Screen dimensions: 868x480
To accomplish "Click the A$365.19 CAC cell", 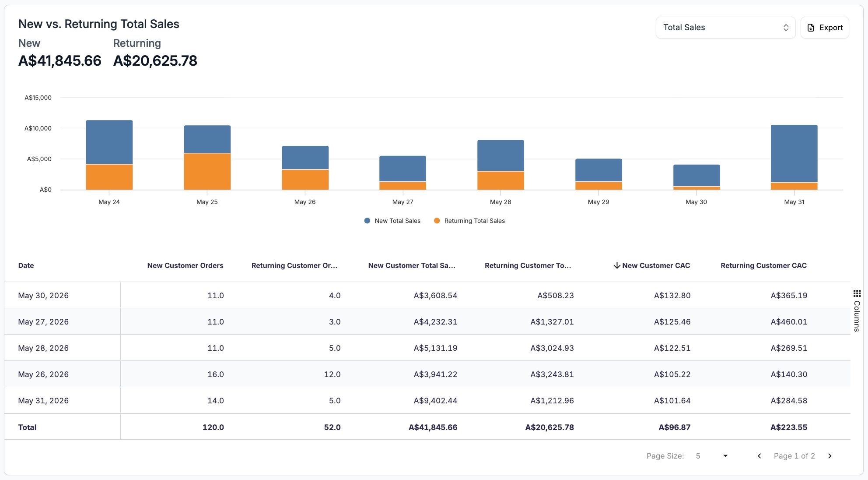I will (789, 296).
